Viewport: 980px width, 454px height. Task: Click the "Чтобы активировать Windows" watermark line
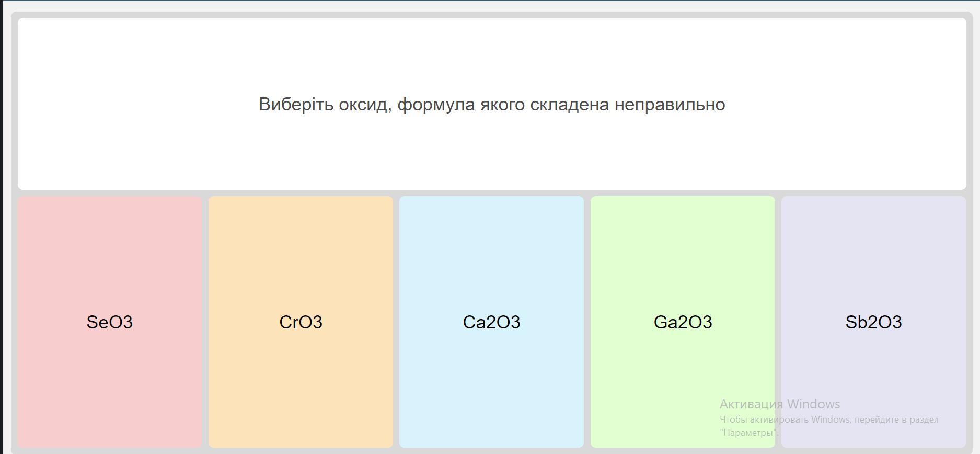pyautogui.click(x=828, y=419)
